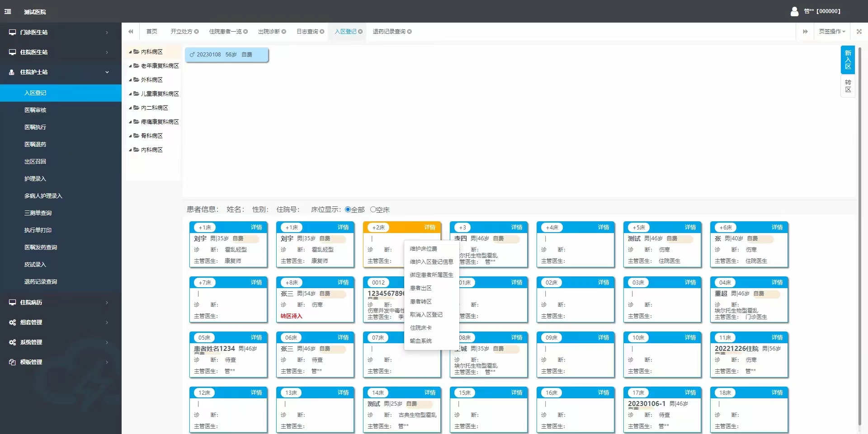Select patient chip 20230108 56岁 自费
The width and height of the screenshot is (868, 434).
click(226, 55)
